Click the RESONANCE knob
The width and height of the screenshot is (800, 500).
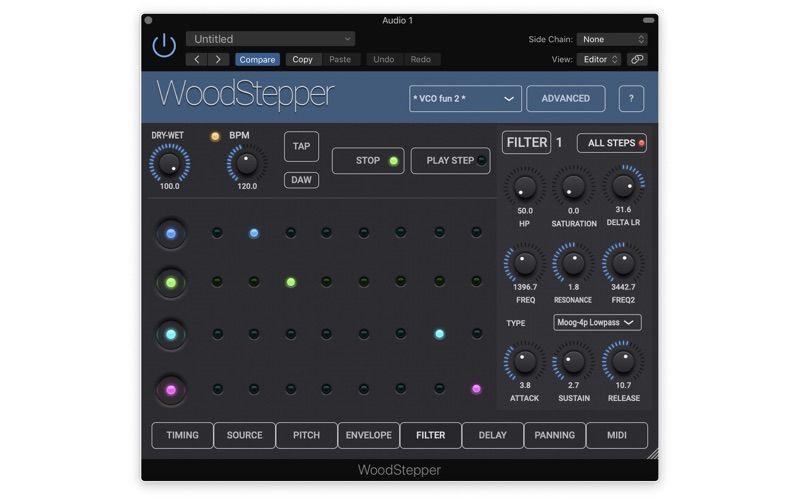tap(573, 264)
